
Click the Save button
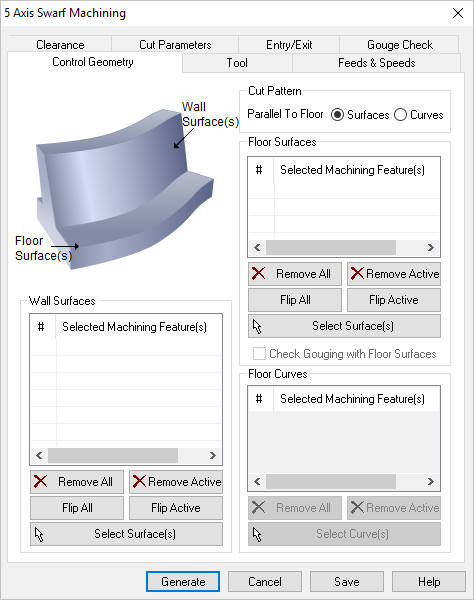[347, 582]
